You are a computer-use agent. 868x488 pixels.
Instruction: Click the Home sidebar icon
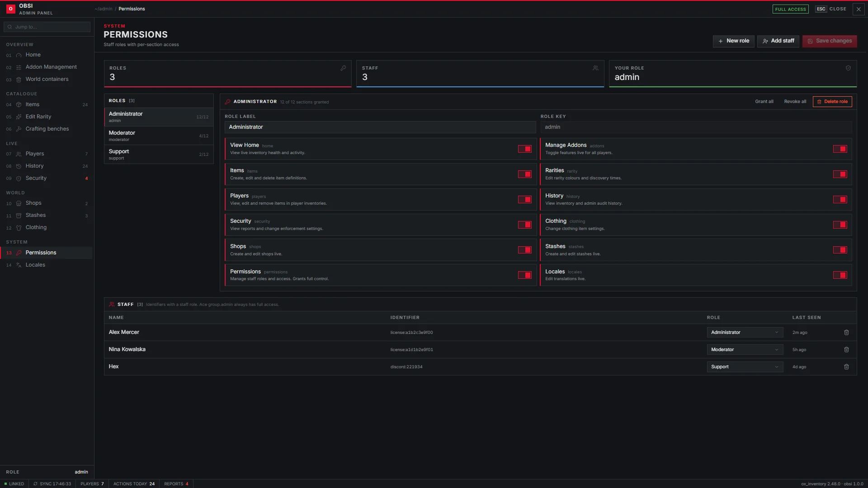[19, 55]
